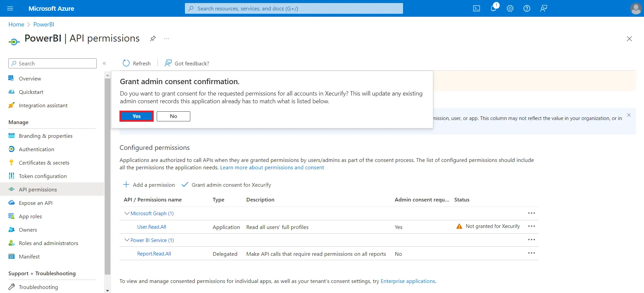The width and height of the screenshot is (644, 293).
Task: Click the Home breadcrumb
Action: (x=16, y=24)
